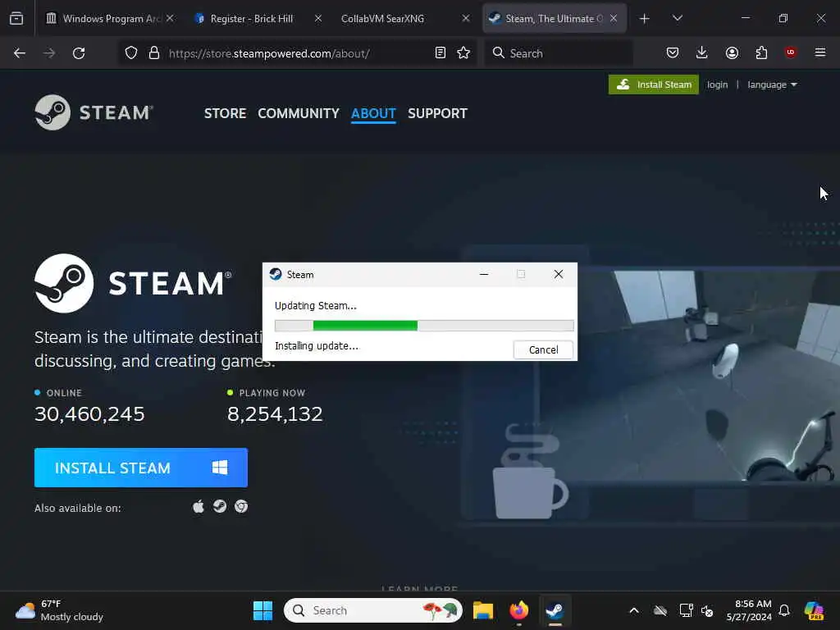The height and width of the screenshot is (630, 840).
Task: Click the online count 30,460,245
Action: [x=89, y=413]
